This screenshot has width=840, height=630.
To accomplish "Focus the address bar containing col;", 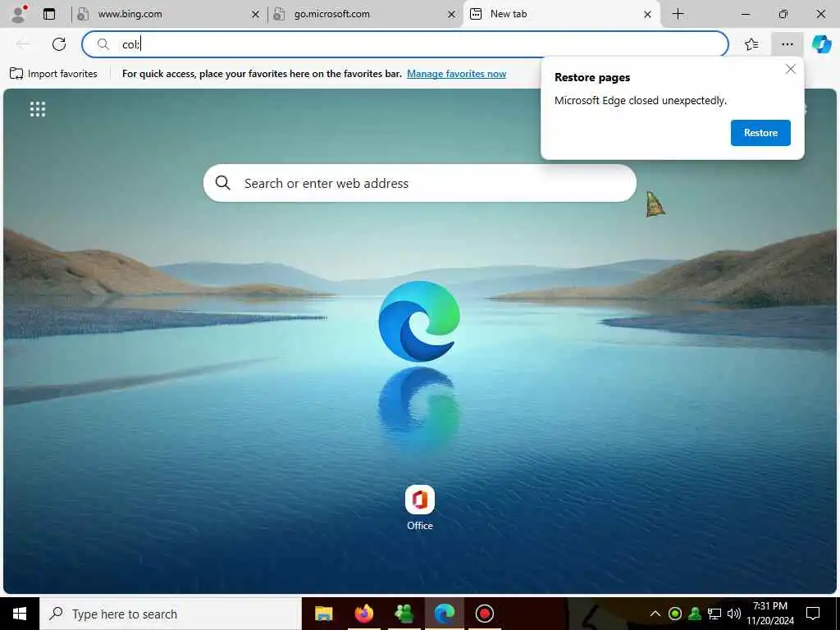I will [x=405, y=44].
